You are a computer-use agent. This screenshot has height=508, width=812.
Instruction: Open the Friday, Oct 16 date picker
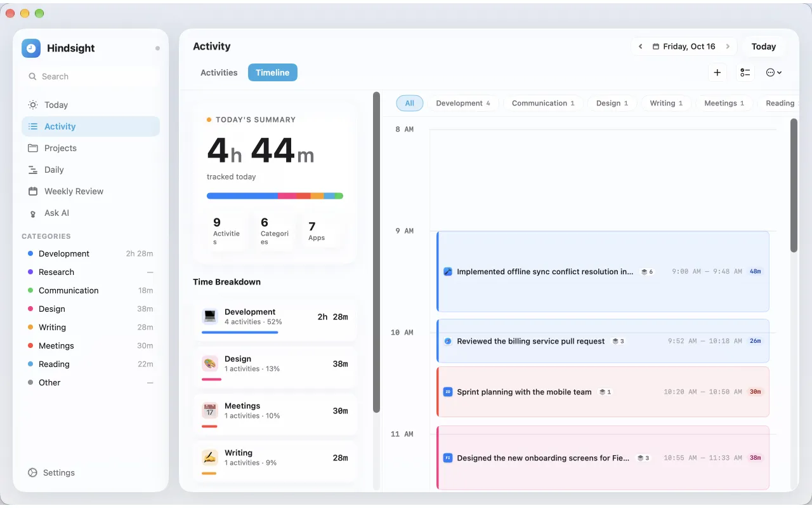point(684,46)
